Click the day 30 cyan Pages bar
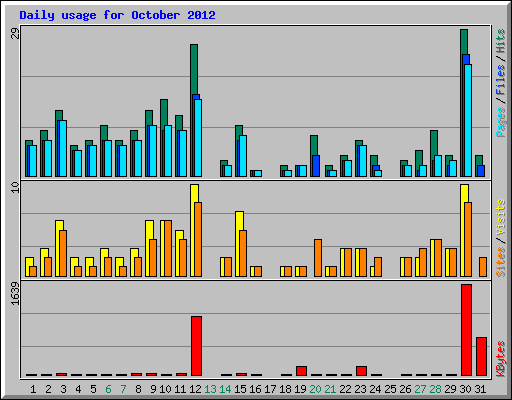512x400 pixels. [x=468, y=121]
